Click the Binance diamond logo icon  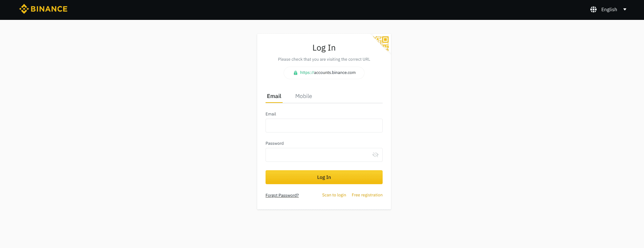[x=24, y=9]
